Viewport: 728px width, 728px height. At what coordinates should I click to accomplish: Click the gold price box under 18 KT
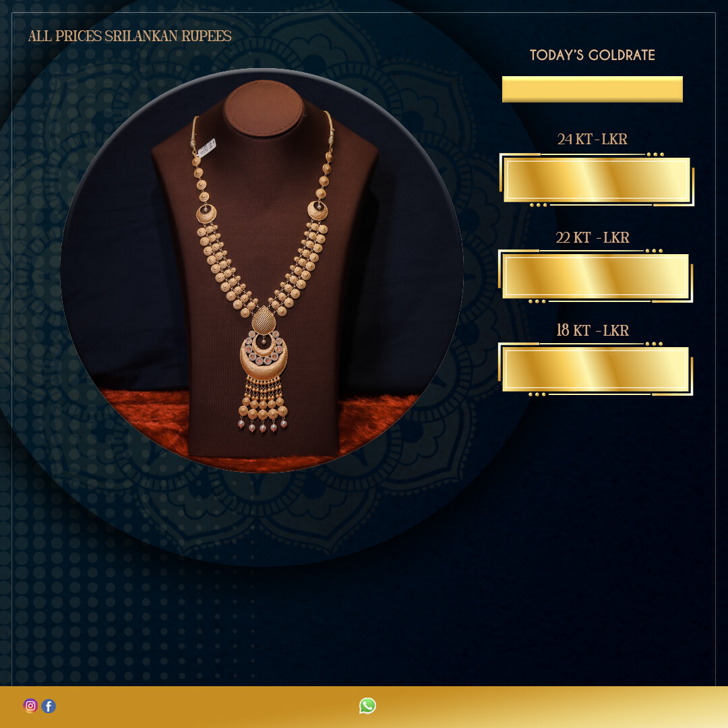(596, 369)
